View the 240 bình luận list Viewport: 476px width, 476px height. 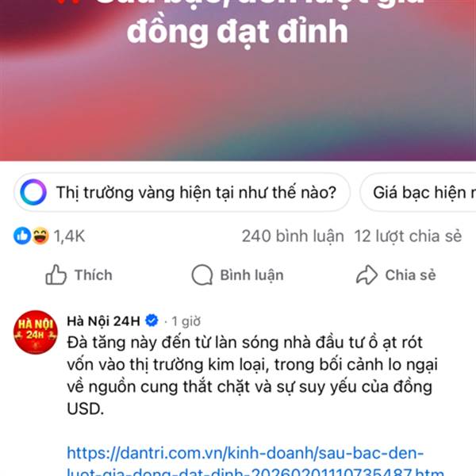pos(293,236)
